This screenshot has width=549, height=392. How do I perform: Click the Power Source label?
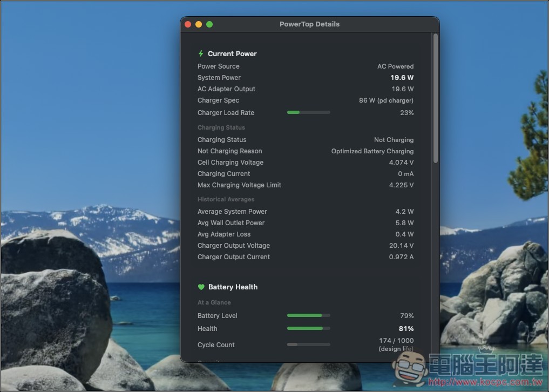[219, 66]
